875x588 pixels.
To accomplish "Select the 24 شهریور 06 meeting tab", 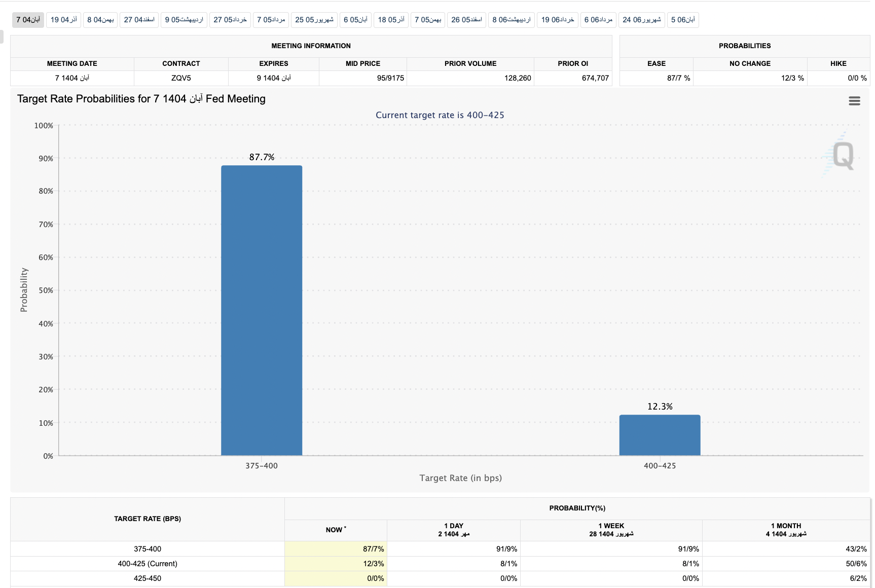I will tap(642, 20).
